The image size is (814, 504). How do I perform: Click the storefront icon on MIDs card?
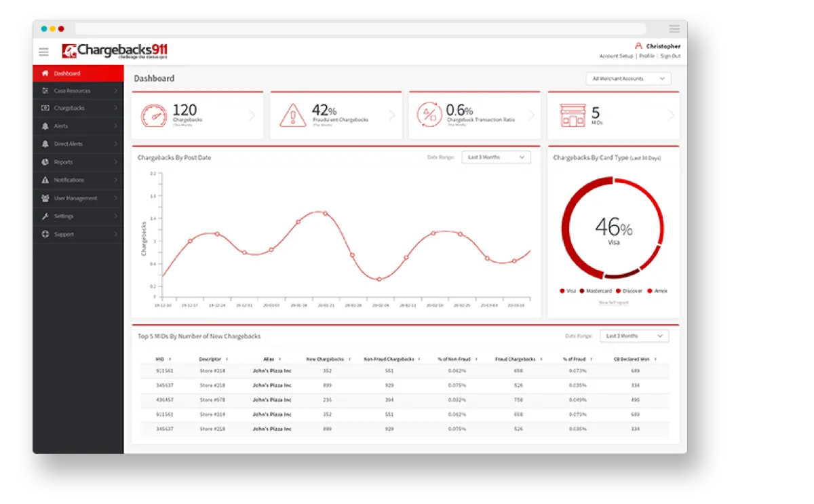click(x=572, y=115)
